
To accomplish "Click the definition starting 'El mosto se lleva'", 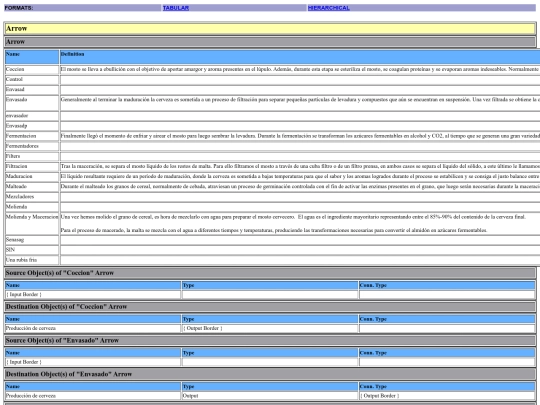I will pos(300,70).
